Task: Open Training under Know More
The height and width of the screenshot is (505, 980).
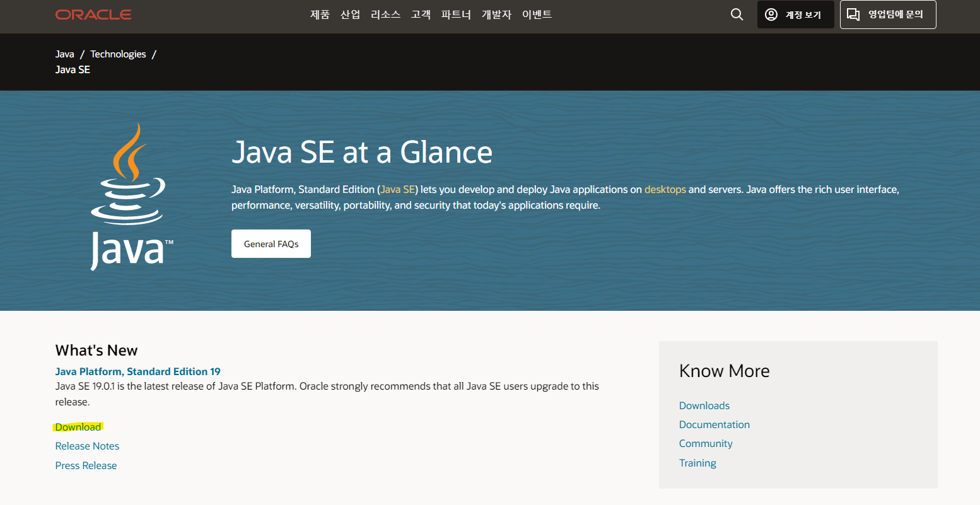Action: [x=697, y=463]
